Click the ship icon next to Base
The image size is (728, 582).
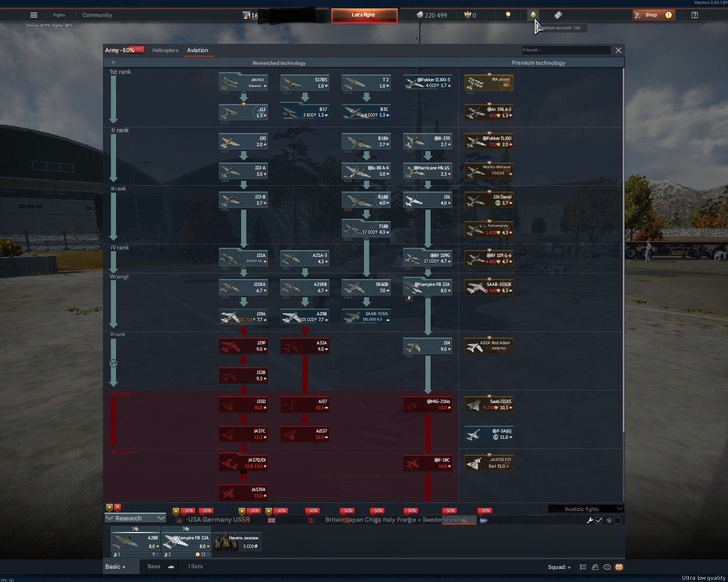171,567
